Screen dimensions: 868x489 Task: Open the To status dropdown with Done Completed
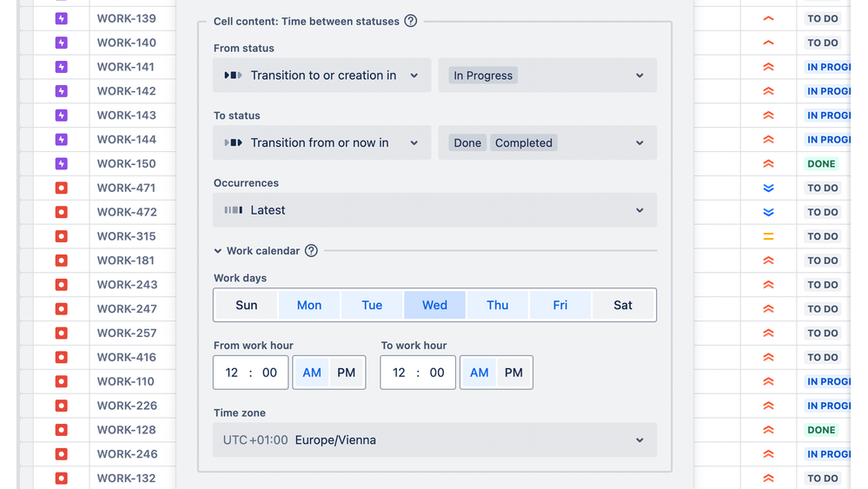547,143
